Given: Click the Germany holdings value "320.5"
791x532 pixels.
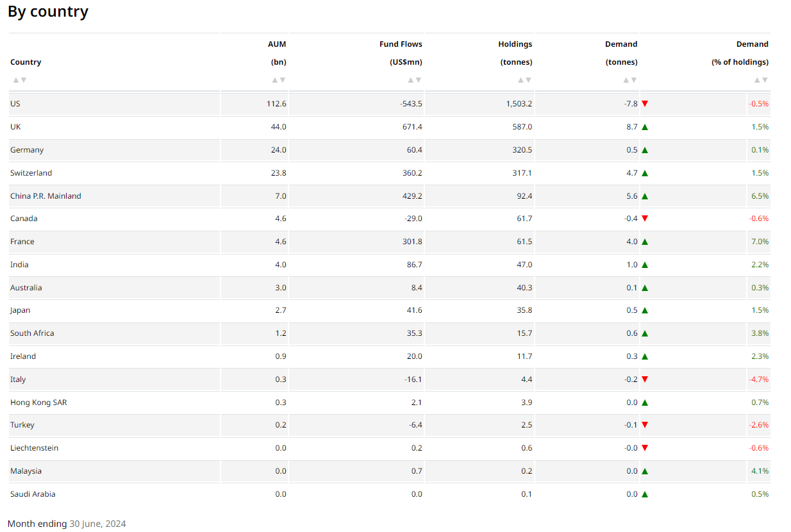Looking at the screenshot, I should pyautogui.click(x=522, y=150).
